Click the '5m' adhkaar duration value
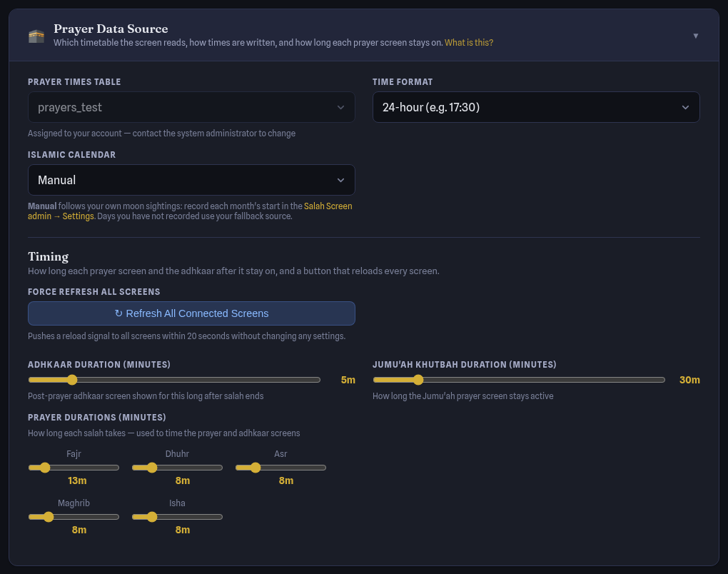The image size is (728, 574). tap(348, 380)
